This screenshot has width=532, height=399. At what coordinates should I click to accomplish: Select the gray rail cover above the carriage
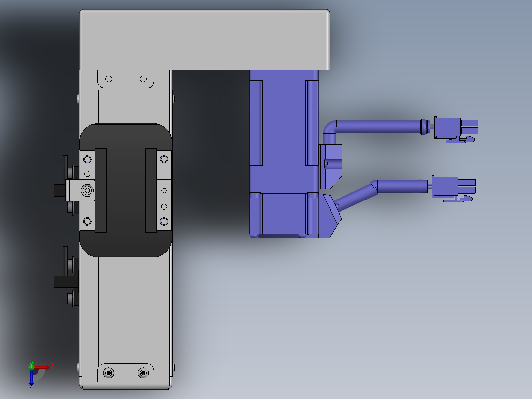126,107
